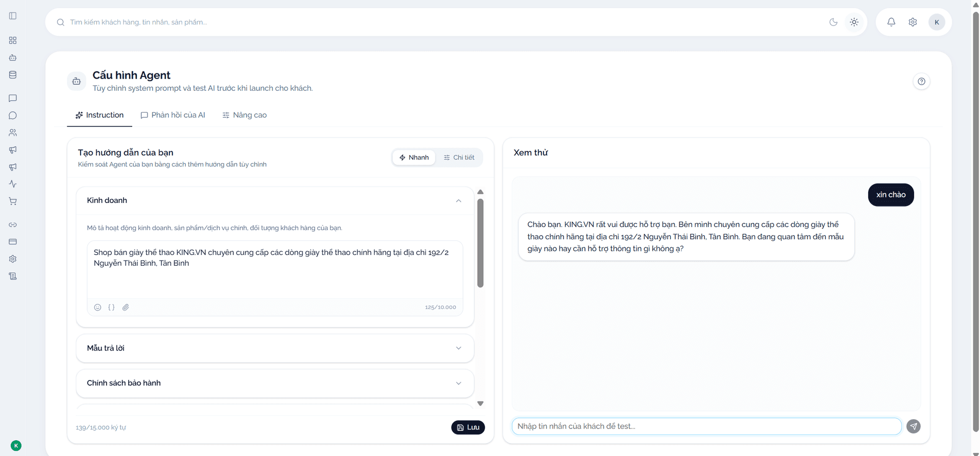This screenshot has width=980, height=456.
Task: Open the top bar settings gear
Action: [913, 22]
